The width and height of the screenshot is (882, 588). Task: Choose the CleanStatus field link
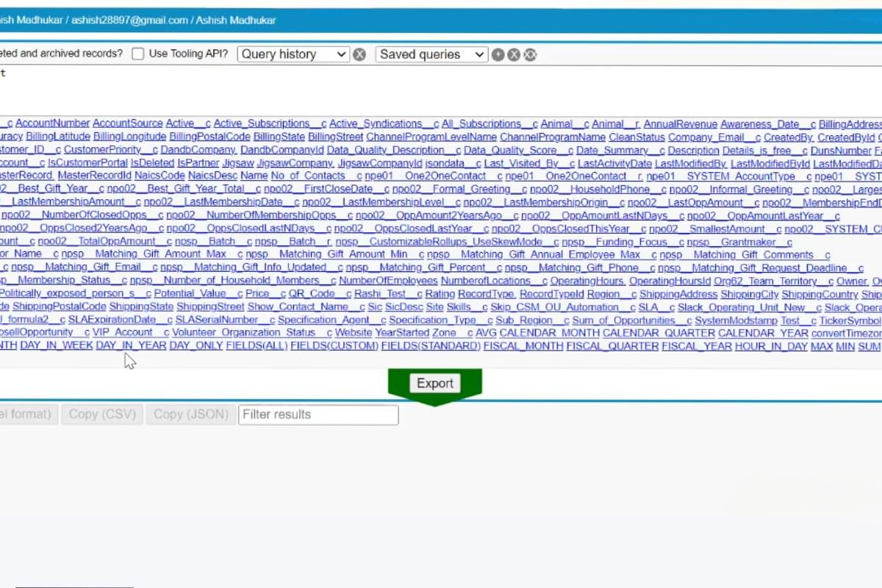[x=637, y=137]
